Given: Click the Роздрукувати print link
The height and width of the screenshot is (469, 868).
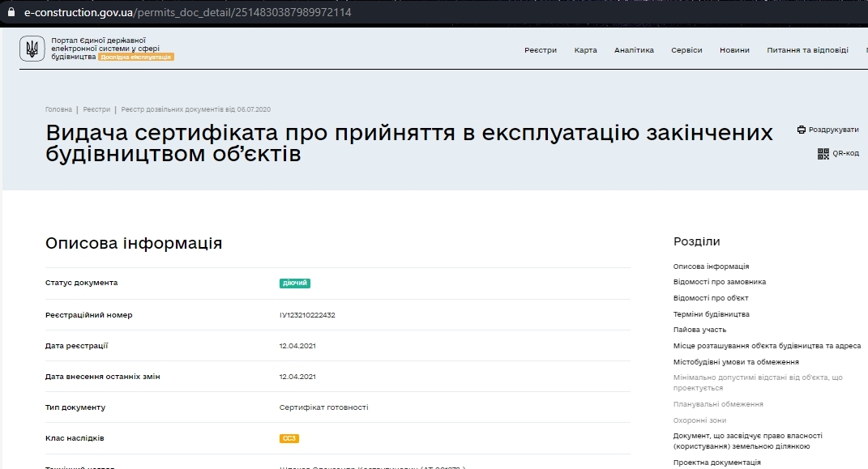Looking at the screenshot, I should point(833,130).
